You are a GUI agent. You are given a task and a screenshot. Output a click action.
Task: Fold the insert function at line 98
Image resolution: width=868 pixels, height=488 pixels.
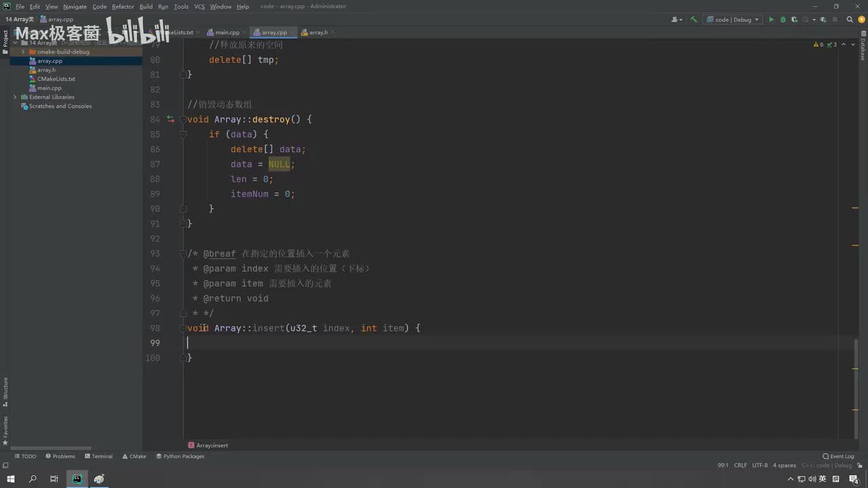pyautogui.click(x=183, y=328)
